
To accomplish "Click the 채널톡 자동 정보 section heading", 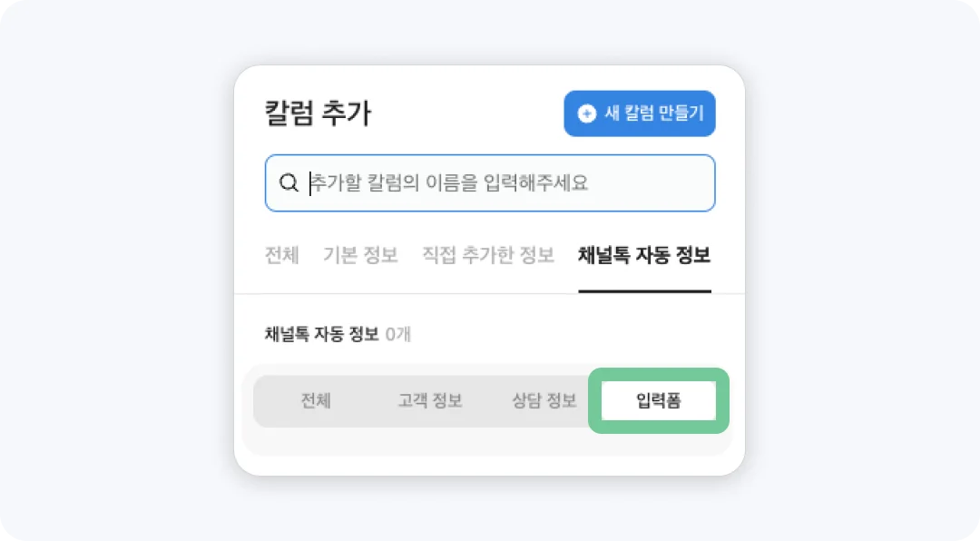I will (321, 334).
